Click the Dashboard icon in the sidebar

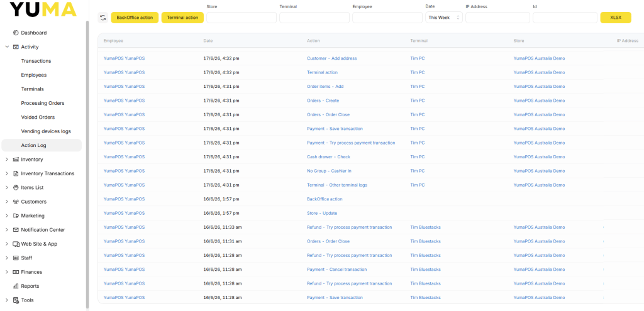click(x=16, y=33)
